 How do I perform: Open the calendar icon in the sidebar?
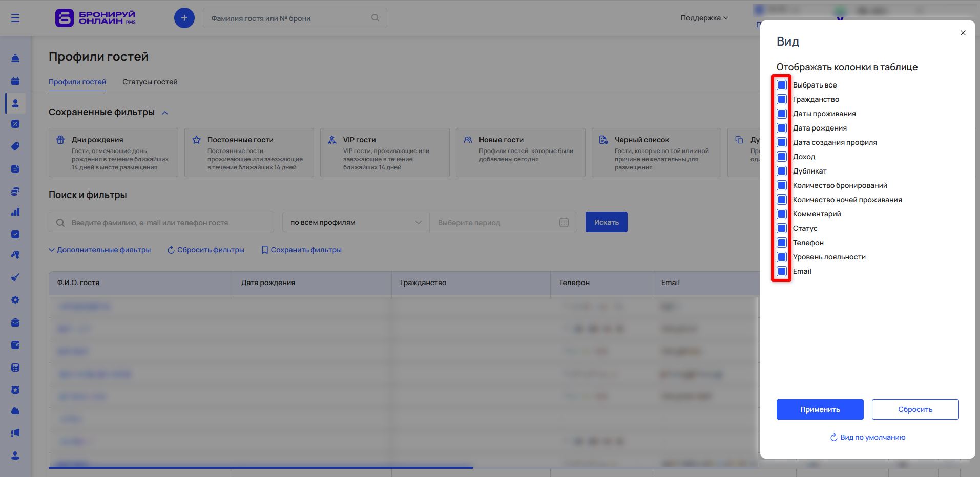15,81
